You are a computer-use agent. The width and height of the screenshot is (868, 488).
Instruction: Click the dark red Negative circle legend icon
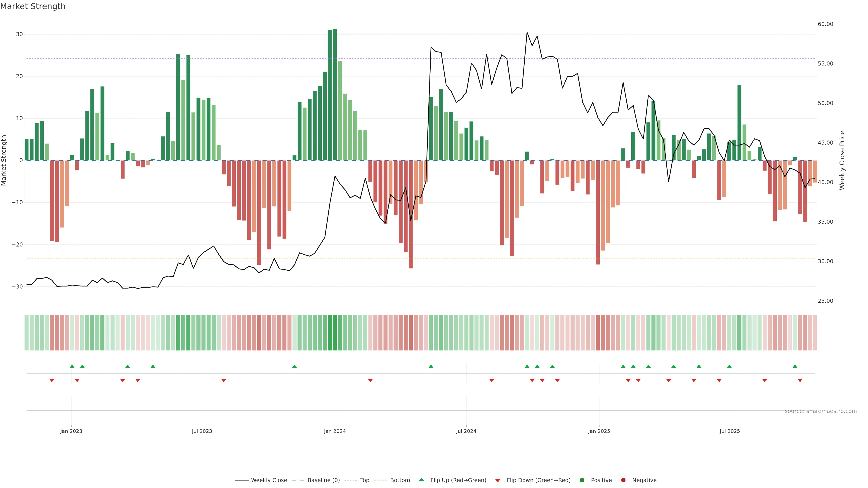623,480
